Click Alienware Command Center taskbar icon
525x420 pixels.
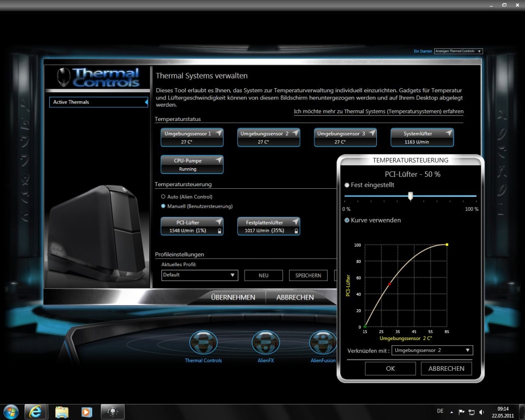(x=113, y=412)
